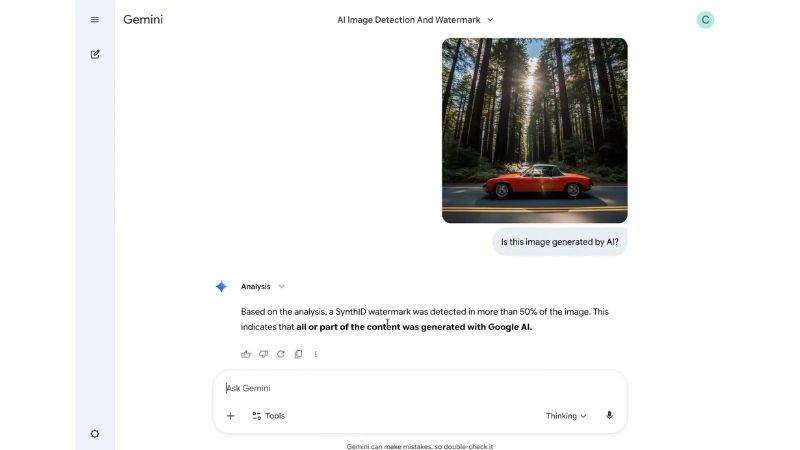Regenerate the response with redo icon

pos(281,354)
